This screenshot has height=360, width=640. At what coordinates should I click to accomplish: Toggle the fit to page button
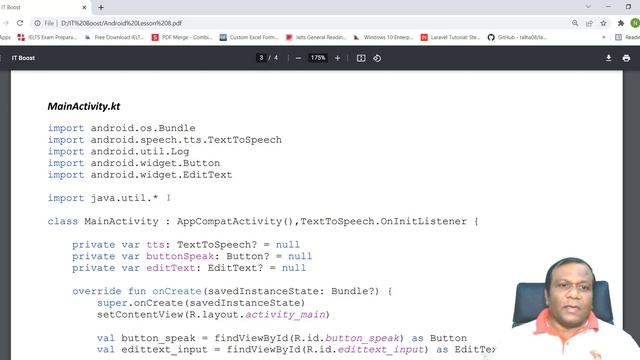361,58
